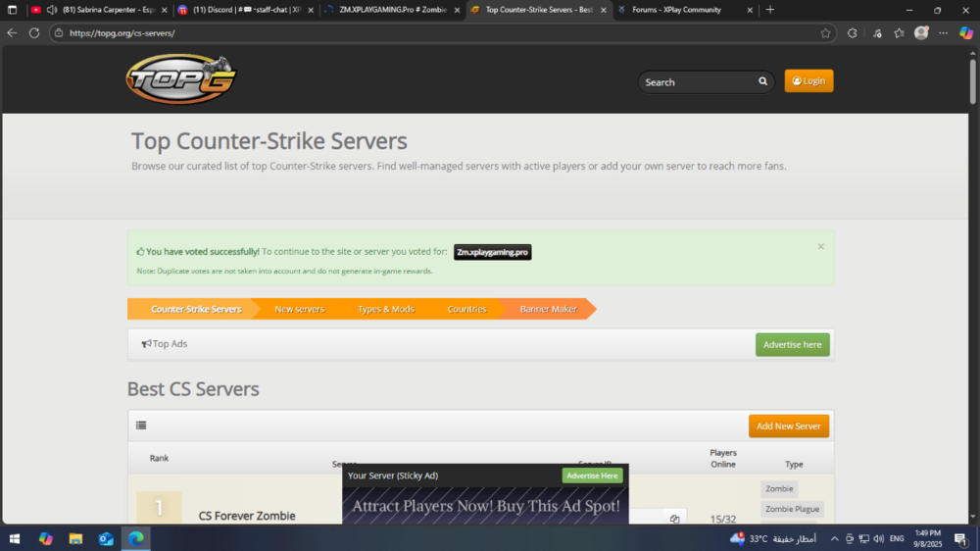Click into the site Search field
The height and width of the screenshot is (551, 980).
[x=696, y=82]
